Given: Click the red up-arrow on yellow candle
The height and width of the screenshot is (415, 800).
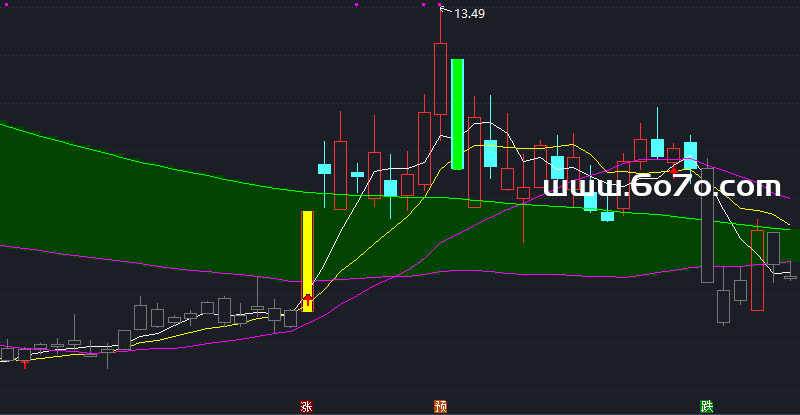Looking at the screenshot, I should 308,299.
